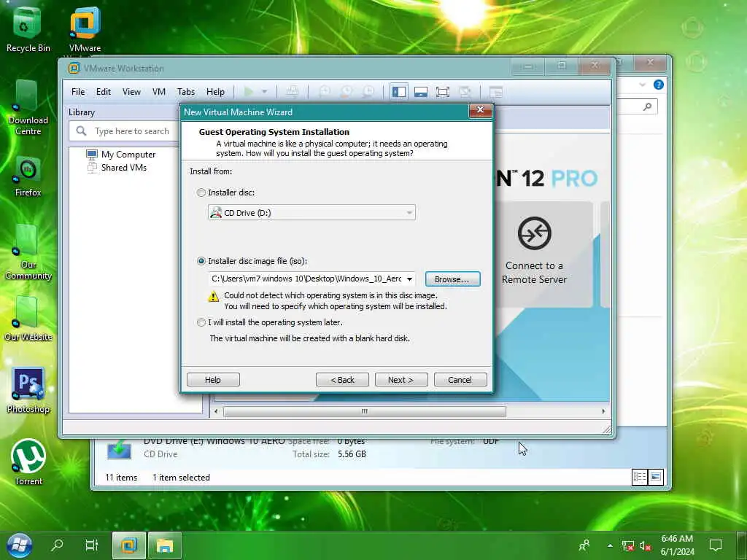Open the ISO path dropdown arrow
Viewport: 747px width, 560px height.
tap(409, 279)
